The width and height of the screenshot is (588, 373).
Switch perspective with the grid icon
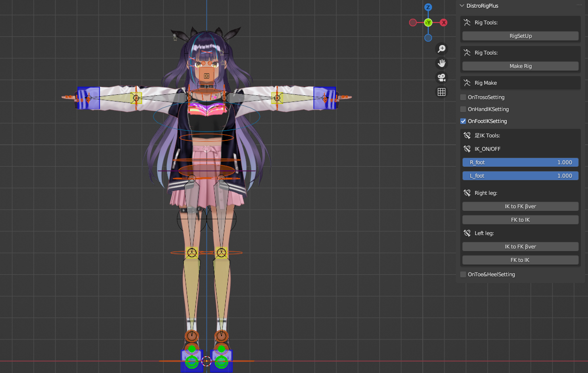[x=442, y=92]
